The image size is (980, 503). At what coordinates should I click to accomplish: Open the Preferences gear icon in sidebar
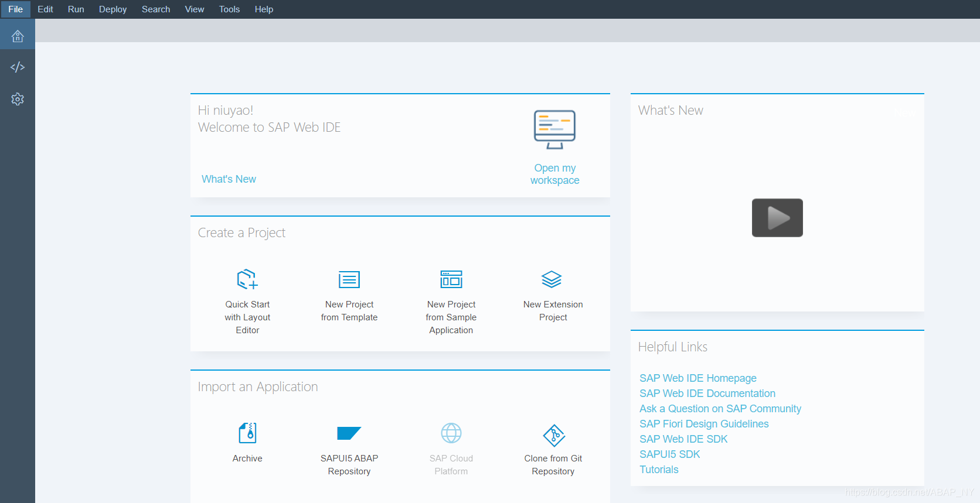click(18, 99)
